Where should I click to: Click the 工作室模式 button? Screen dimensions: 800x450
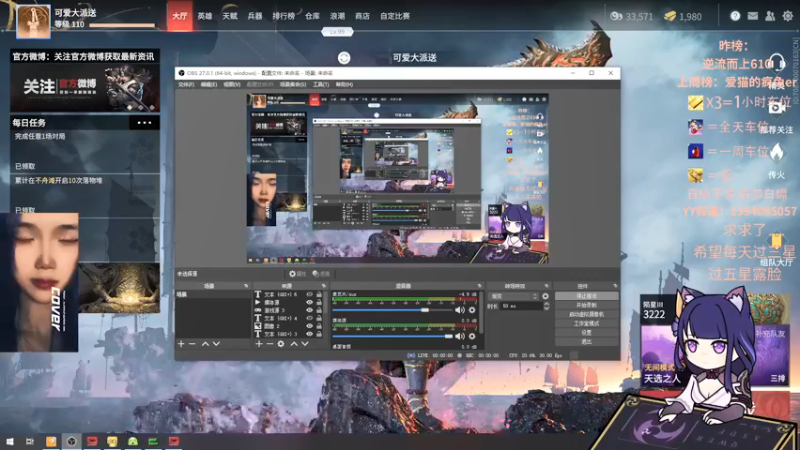click(586, 323)
